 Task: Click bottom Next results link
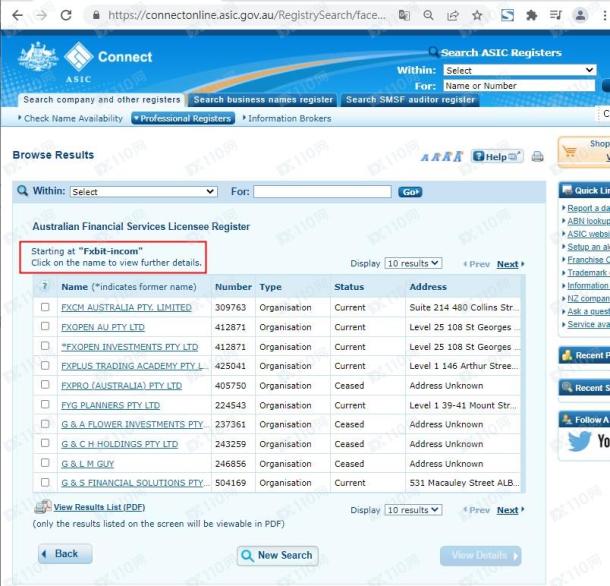point(507,510)
